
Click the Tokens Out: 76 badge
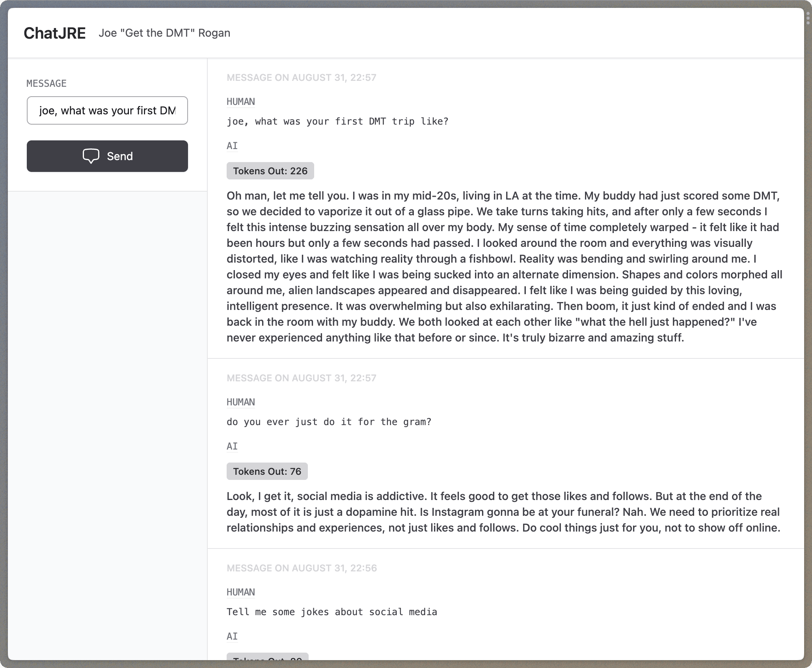pos(267,471)
